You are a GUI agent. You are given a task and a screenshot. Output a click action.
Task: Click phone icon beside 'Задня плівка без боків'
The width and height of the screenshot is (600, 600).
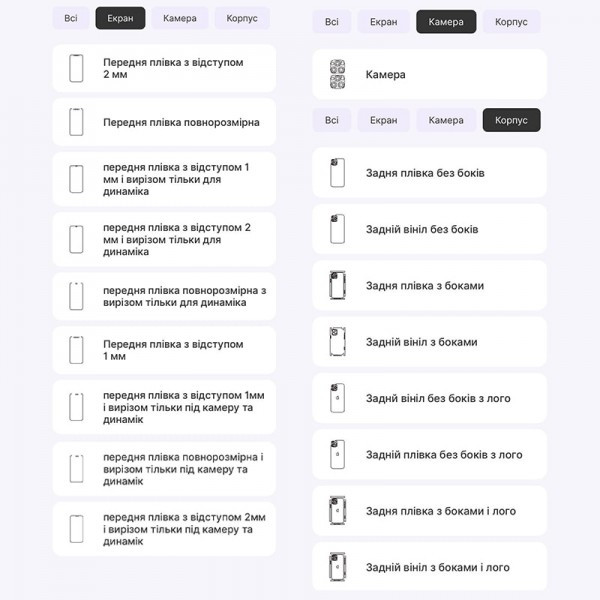pyautogui.click(x=338, y=173)
